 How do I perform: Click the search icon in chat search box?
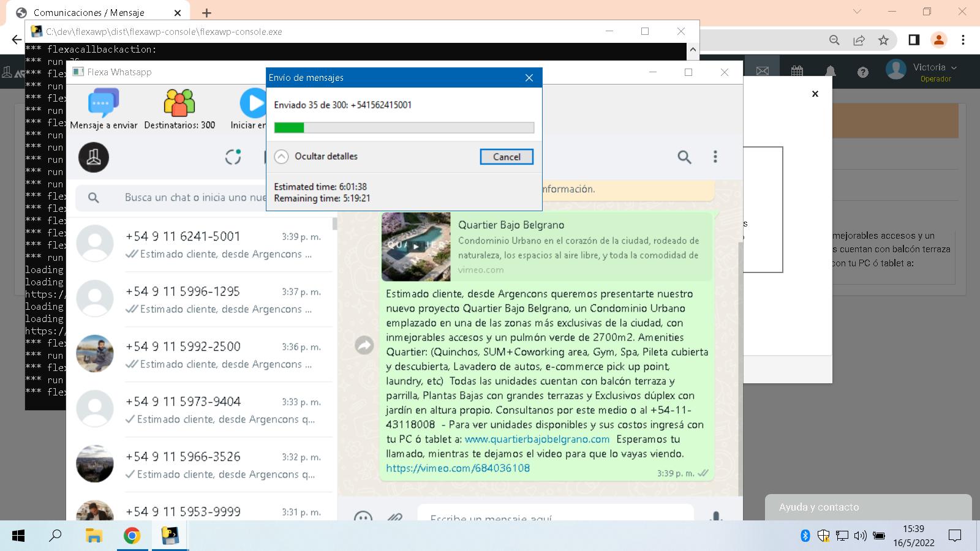[x=93, y=198]
